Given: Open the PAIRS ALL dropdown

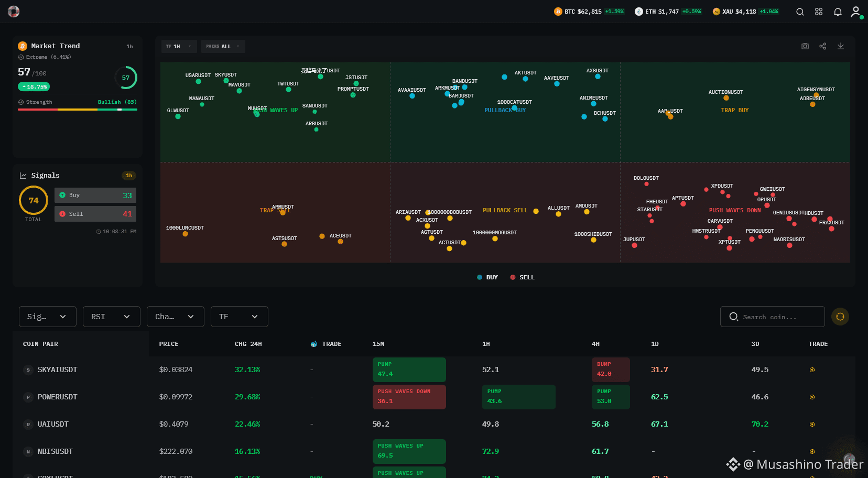Looking at the screenshot, I should (223, 46).
